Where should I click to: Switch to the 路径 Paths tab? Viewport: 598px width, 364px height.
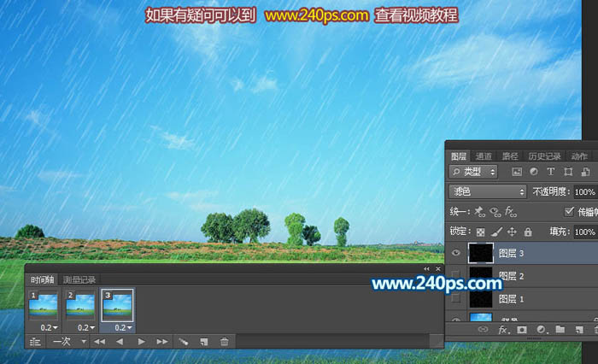510,156
